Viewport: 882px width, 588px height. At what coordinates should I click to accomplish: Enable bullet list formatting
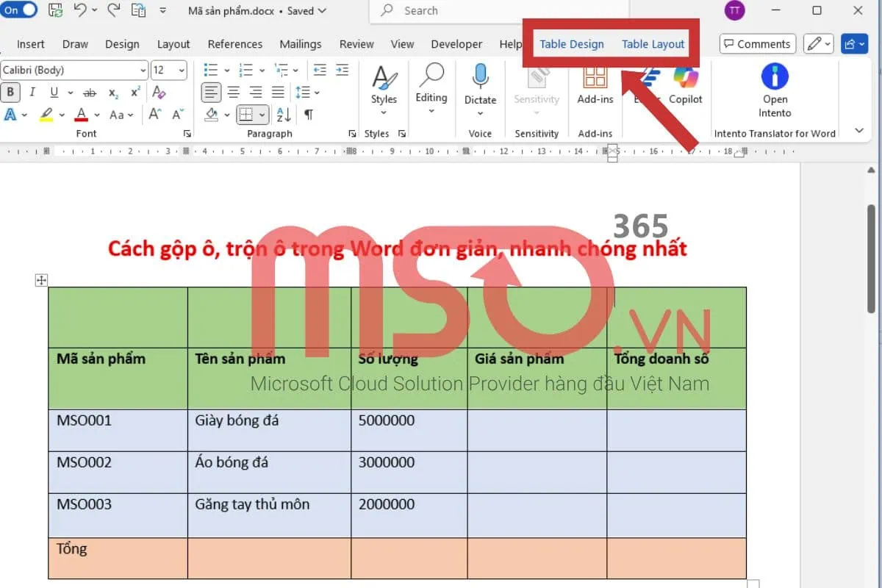(209, 70)
